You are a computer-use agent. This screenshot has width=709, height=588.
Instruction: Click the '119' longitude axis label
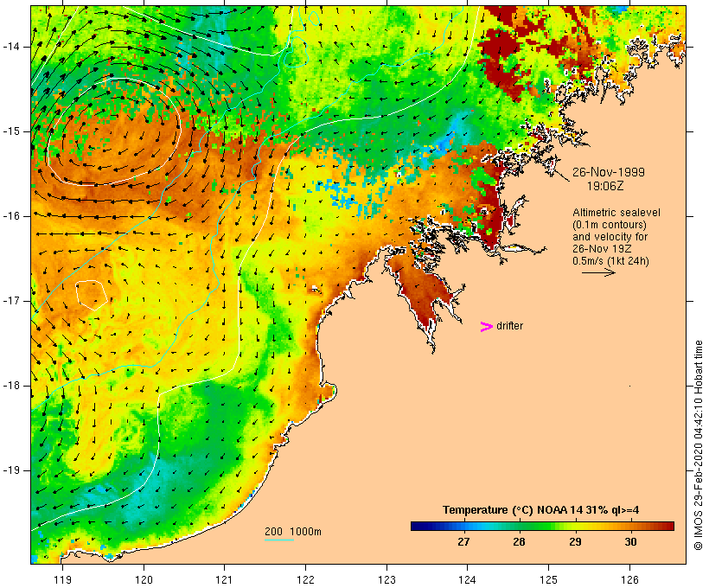[x=62, y=579]
